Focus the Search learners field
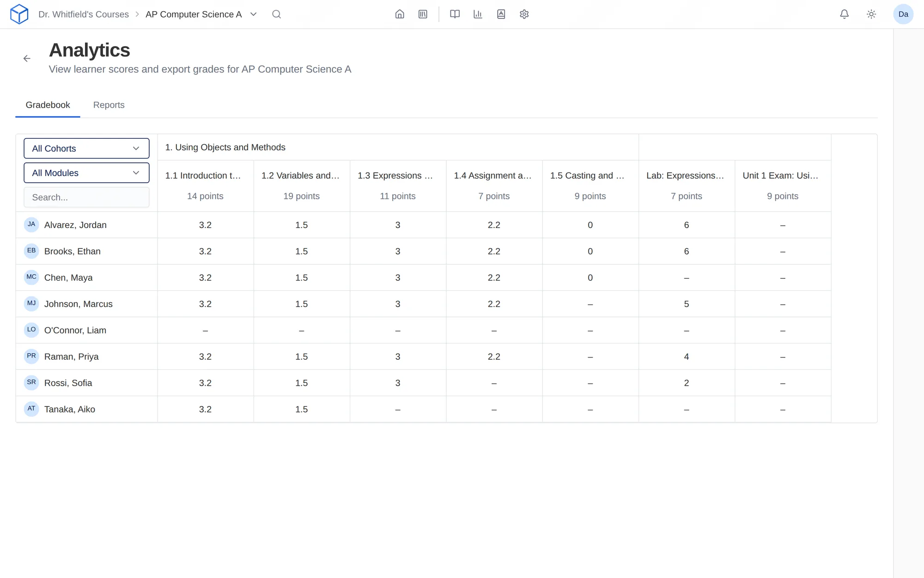Image resolution: width=924 pixels, height=578 pixels. click(x=86, y=197)
